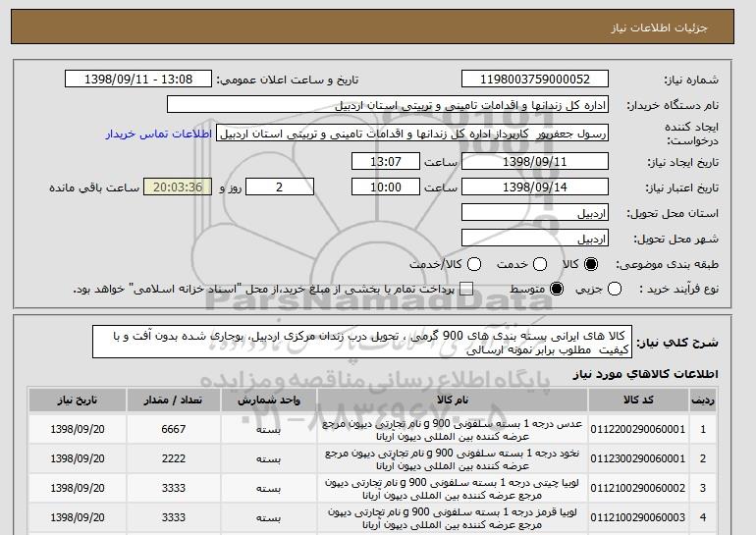This screenshot has height=535, width=756.
Task: Open the buyer contact info link اطلاعات تماس خریدار
Action: pyautogui.click(x=159, y=134)
